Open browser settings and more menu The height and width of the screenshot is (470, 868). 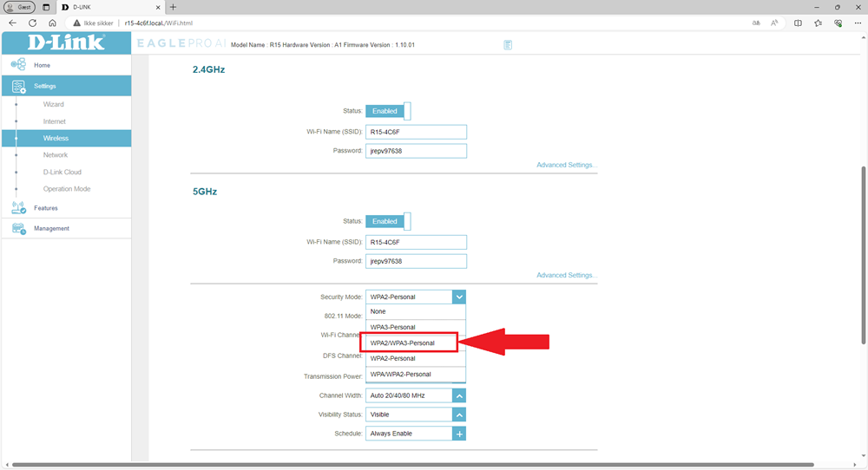[x=858, y=23]
